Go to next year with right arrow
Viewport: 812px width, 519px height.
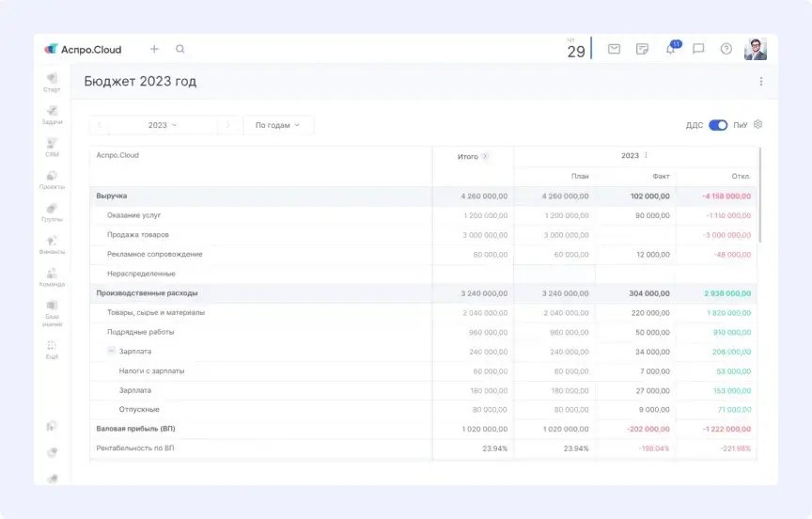click(x=226, y=125)
